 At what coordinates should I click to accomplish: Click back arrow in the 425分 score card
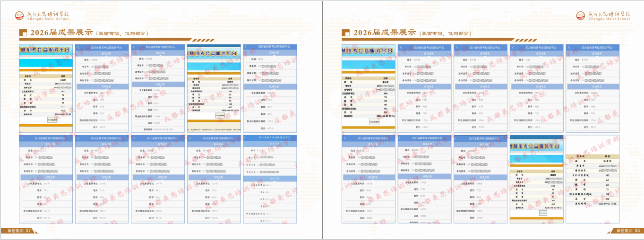[x=78, y=47]
